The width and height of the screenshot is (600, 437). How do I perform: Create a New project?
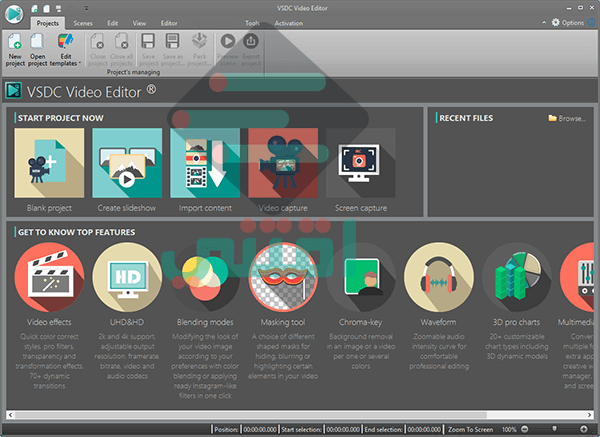click(x=15, y=50)
